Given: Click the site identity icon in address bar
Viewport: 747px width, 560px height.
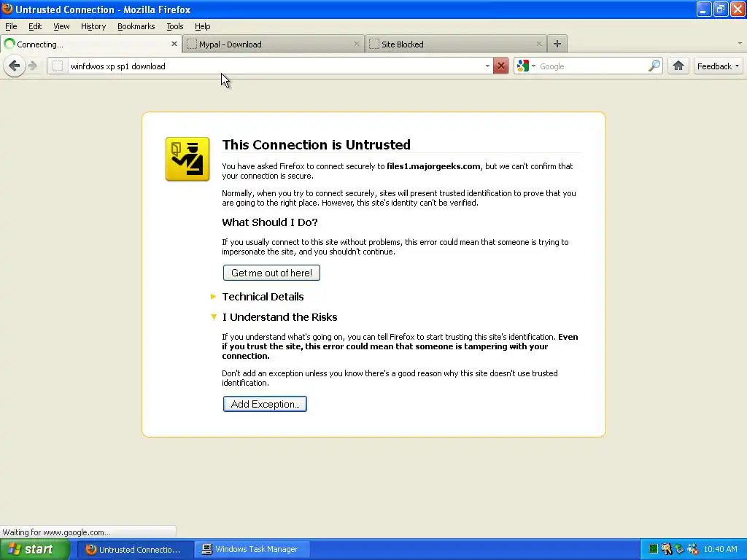Looking at the screenshot, I should click(x=58, y=66).
